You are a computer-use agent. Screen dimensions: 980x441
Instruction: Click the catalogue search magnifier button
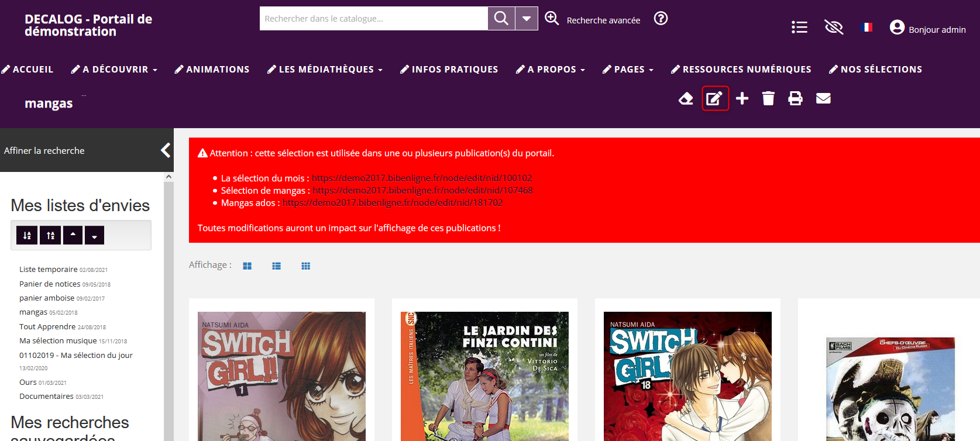coord(501,18)
